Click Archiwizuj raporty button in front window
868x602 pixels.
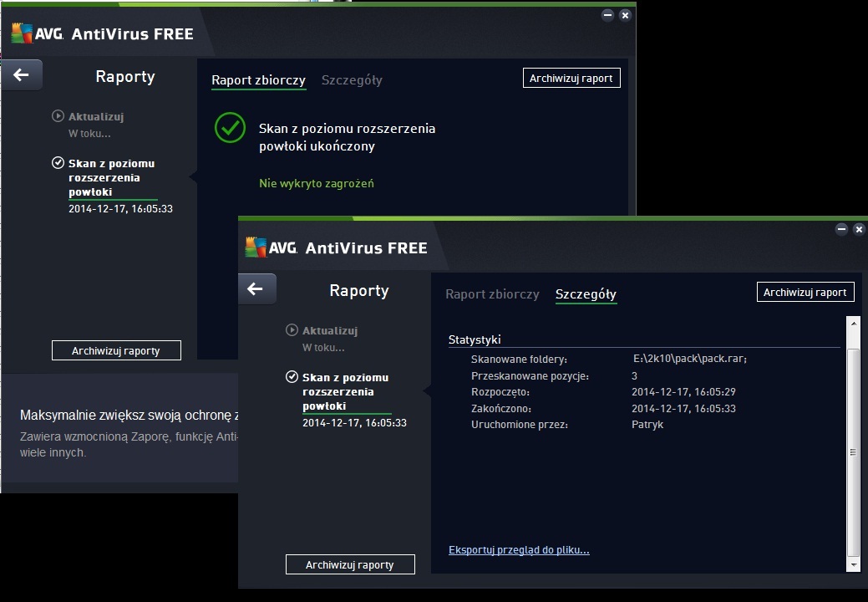(x=350, y=564)
